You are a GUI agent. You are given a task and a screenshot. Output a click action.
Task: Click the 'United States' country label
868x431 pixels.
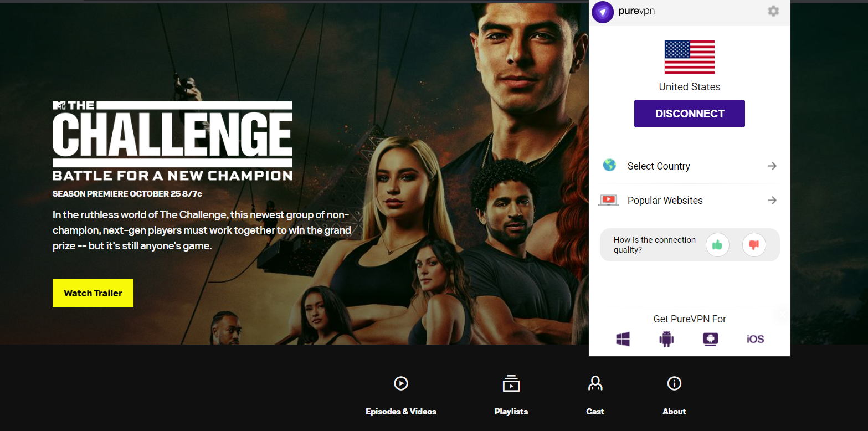click(690, 87)
